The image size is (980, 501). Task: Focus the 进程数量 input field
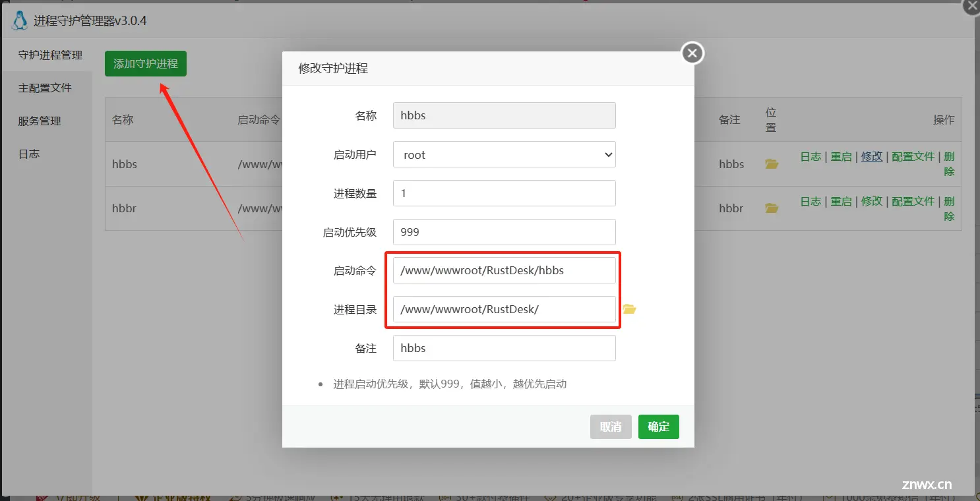point(505,193)
